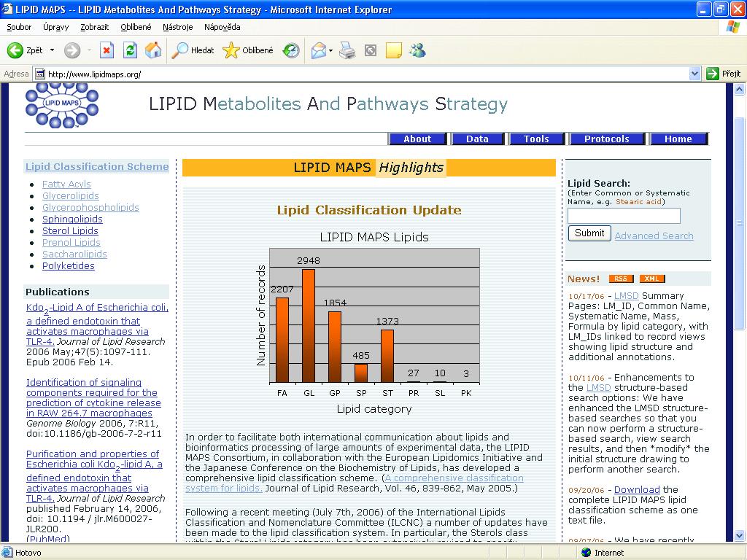Click the ST bar labeled 1373 in chart
The image size is (747, 560).
point(387,356)
